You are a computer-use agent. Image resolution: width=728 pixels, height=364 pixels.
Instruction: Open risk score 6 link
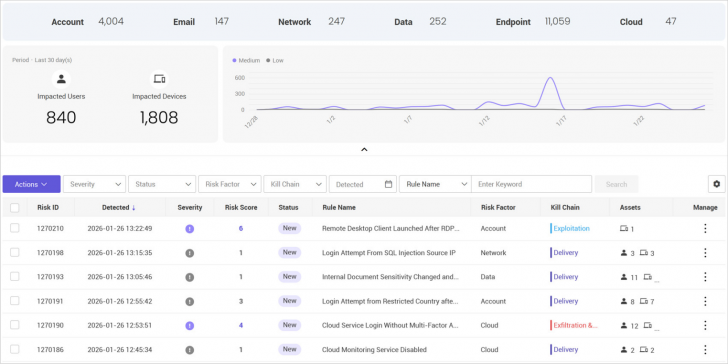[241, 228]
